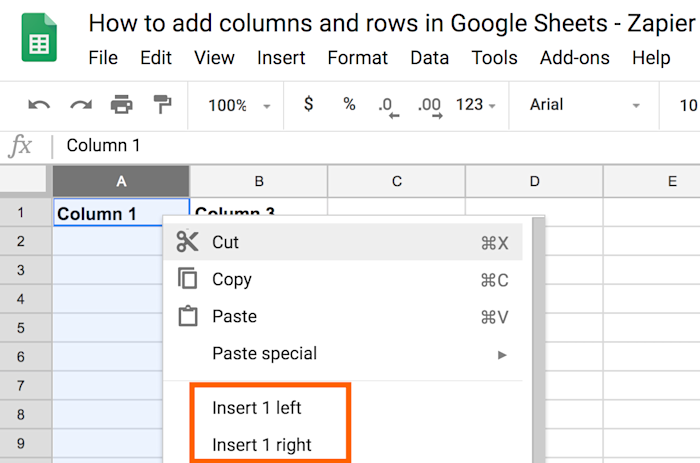Viewport: 700px width, 463px height.
Task: Click the formula bar showing Column 1
Action: pos(375,146)
